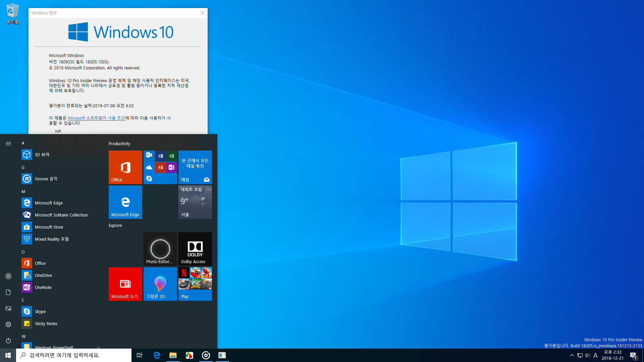
Task: Open Office tile in Start menu
Action: point(125,167)
